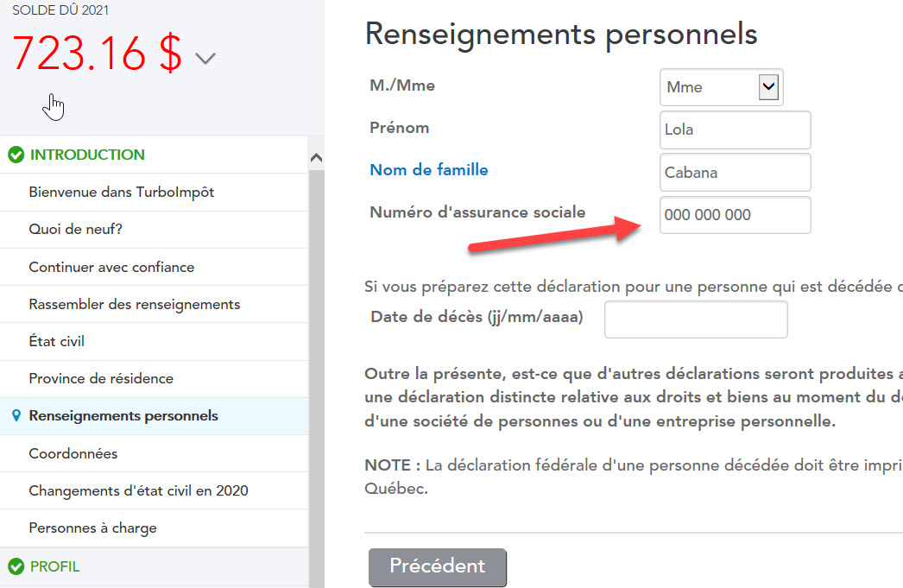Expand the balance owing chevron

pyautogui.click(x=205, y=59)
